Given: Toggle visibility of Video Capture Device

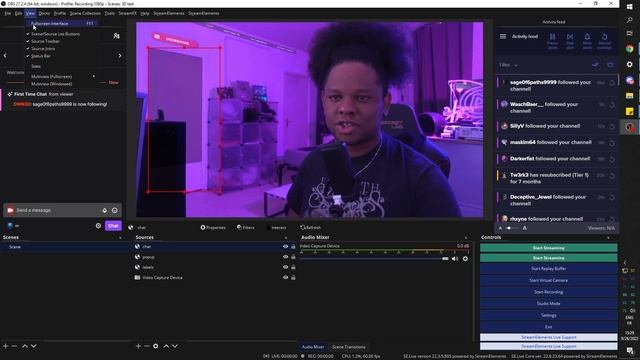Looking at the screenshot, I should pos(285,278).
